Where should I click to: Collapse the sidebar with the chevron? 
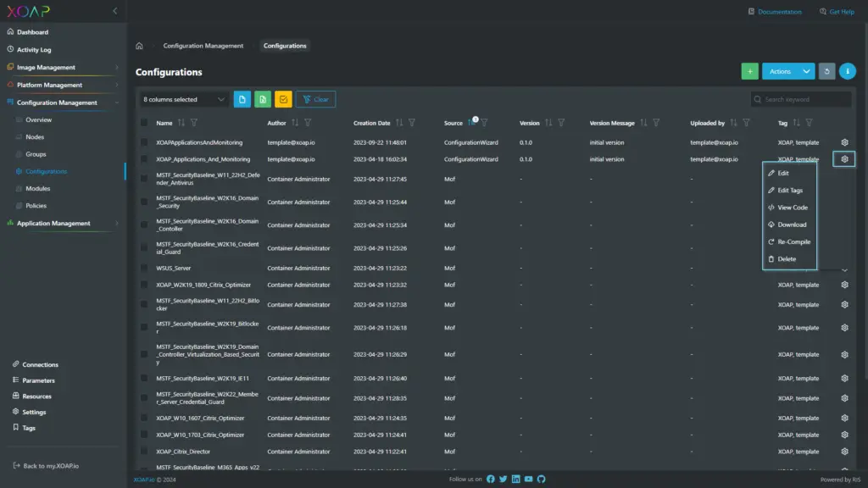click(114, 11)
